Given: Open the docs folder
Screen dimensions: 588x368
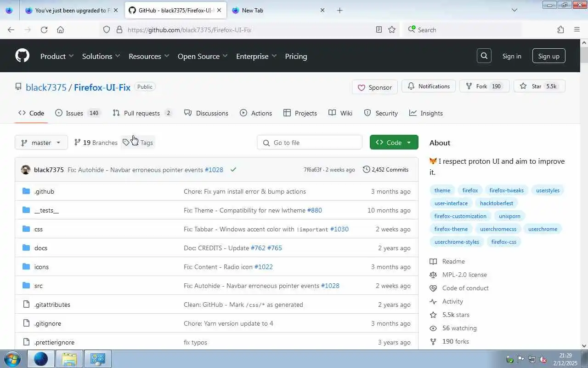Looking at the screenshot, I should pyautogui.click(x=41, y=248).
